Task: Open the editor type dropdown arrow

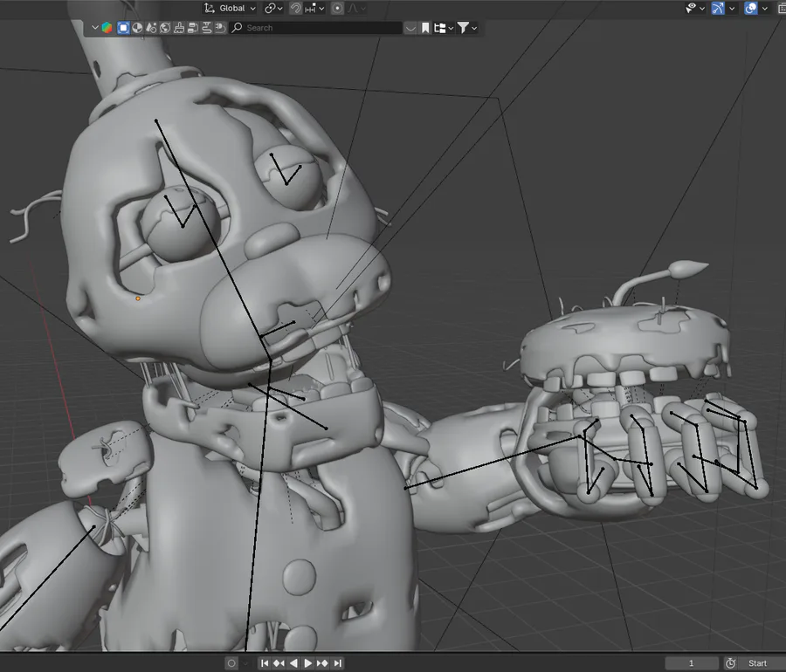Action: point(94,28)
